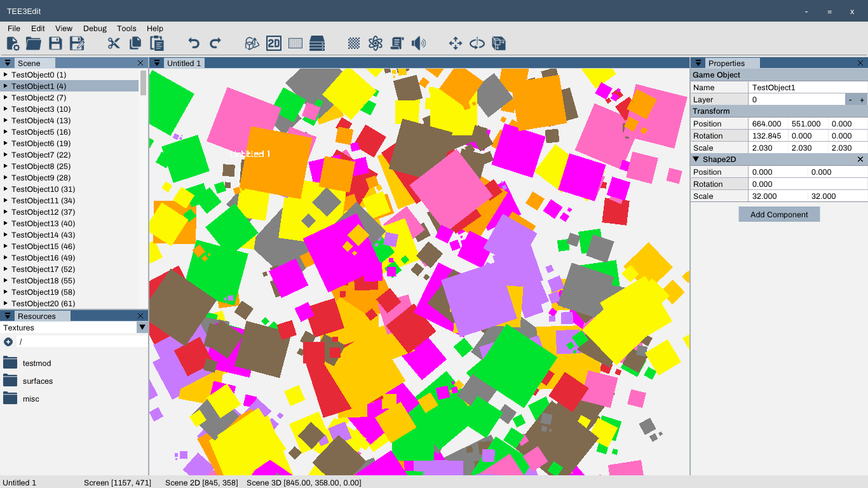Toggle the checkerboard grid display

pyautogui.click(x=354, y=43)
